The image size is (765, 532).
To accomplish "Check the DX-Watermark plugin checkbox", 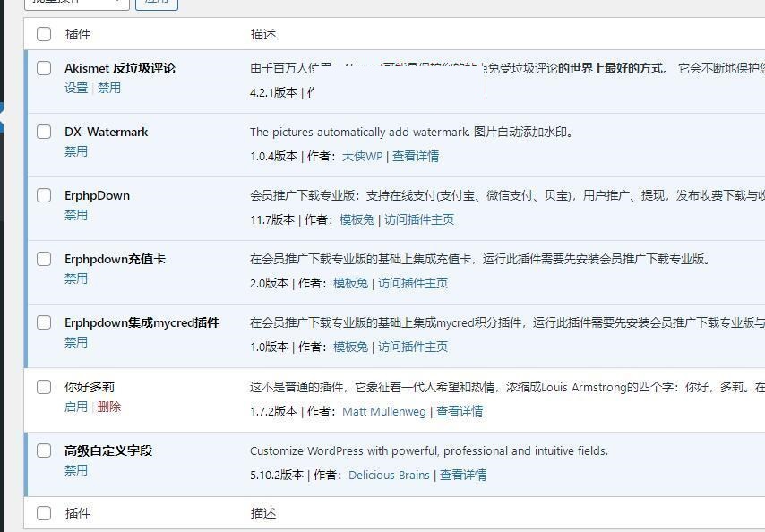I will coord(44,132).
